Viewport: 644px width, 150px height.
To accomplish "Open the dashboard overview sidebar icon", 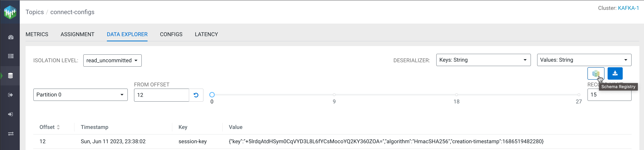I will coord(10,37).
